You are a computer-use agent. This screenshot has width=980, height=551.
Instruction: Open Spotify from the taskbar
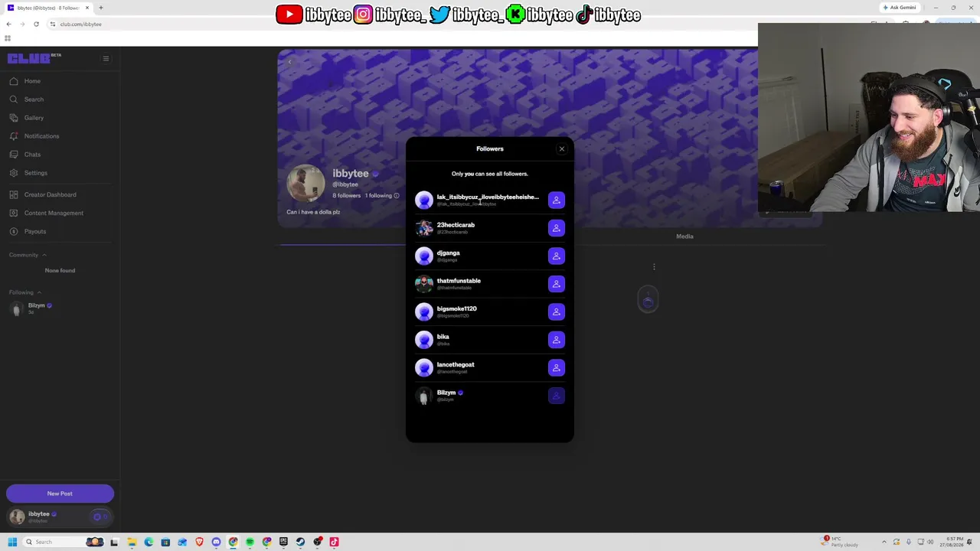[250, 542]
